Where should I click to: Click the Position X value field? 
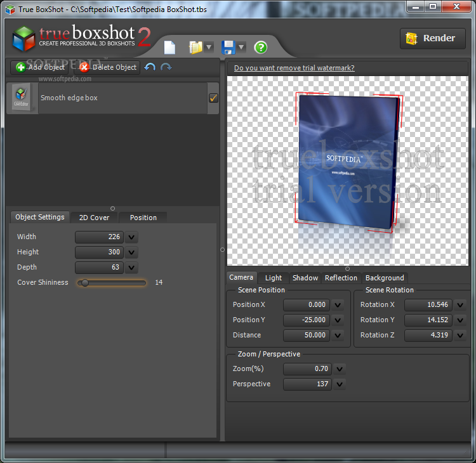[x=307, y=304]
